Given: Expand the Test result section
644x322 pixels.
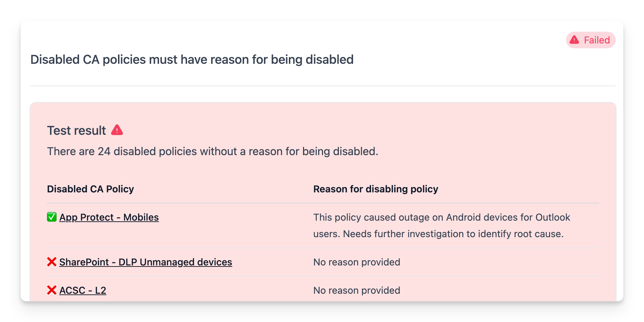Looking at the screenshot, I should coord(76,130).
